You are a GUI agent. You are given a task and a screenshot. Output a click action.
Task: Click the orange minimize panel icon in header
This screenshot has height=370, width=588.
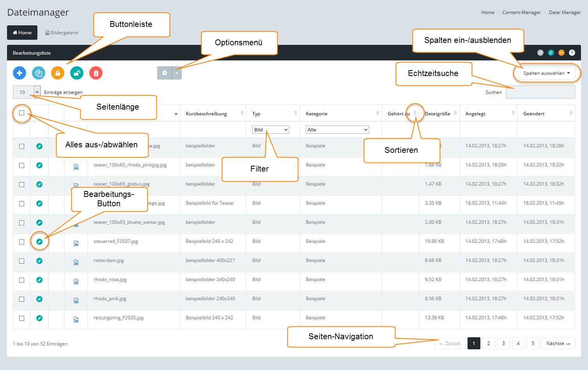coord(561,53)
